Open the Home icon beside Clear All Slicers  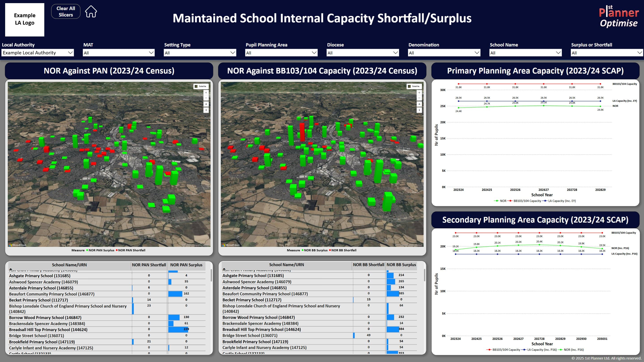(91, 11)
